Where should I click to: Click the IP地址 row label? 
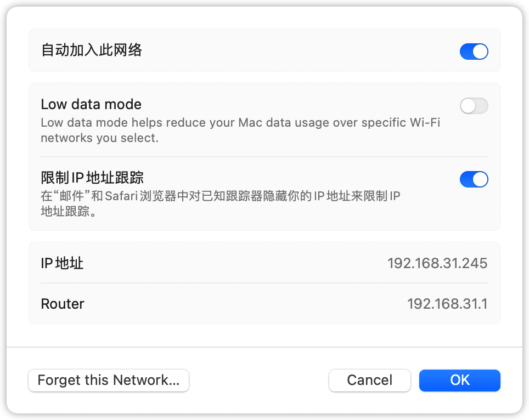62,263
